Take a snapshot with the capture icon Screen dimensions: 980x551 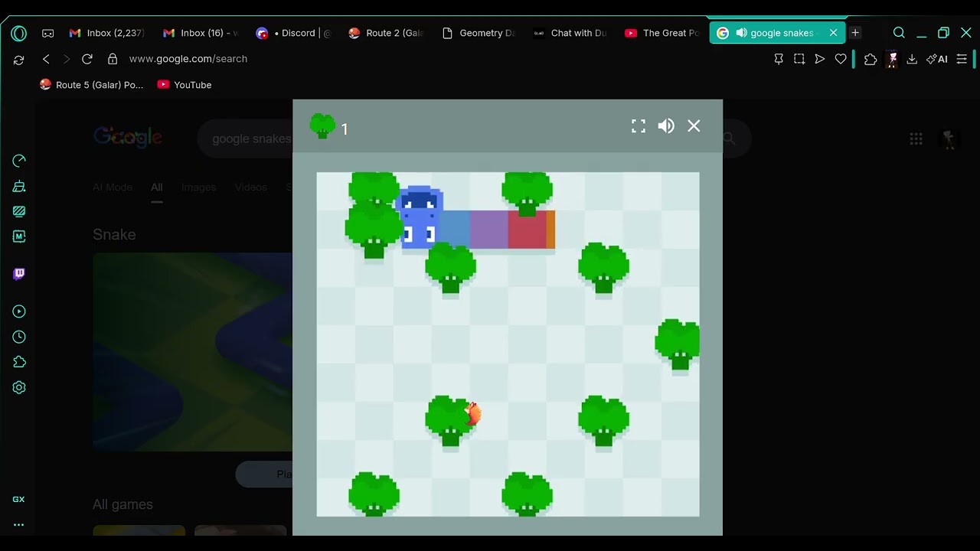[799, 59]
